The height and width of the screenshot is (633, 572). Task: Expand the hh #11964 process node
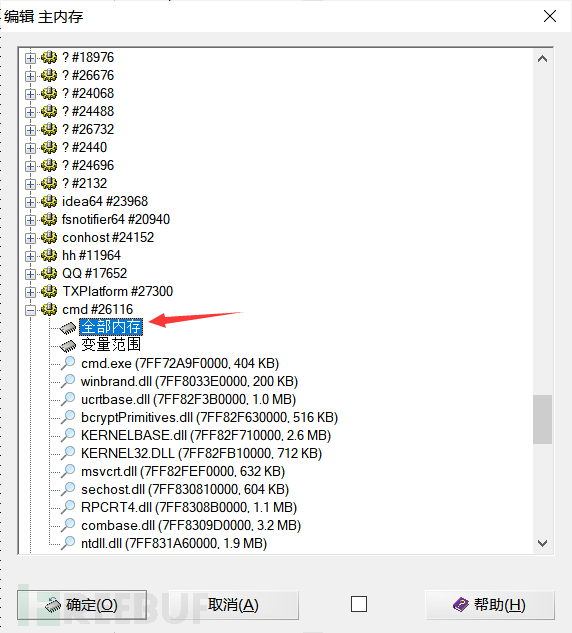[x=30, y=256]
